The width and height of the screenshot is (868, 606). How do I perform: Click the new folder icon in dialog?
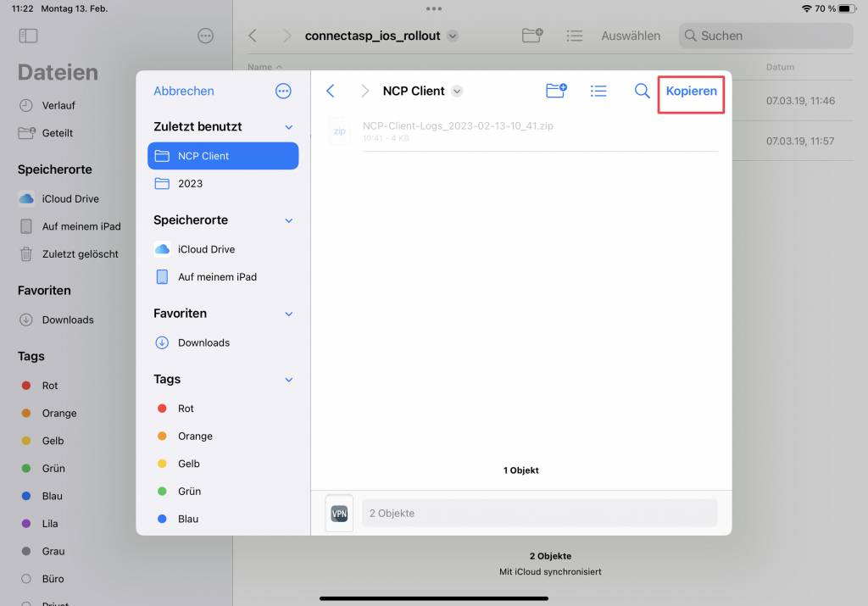click(556, 91)
